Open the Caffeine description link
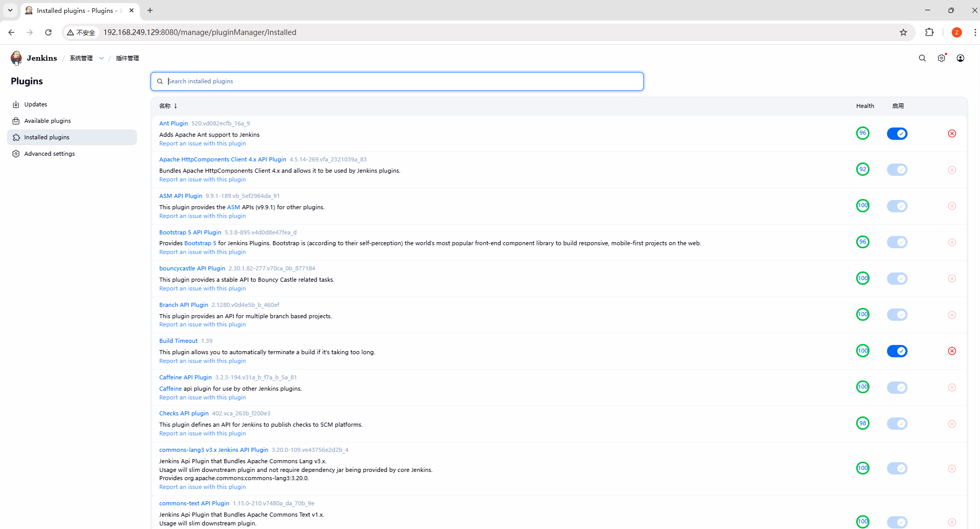The height and width of the screenshot is (529, 980). 171,389
